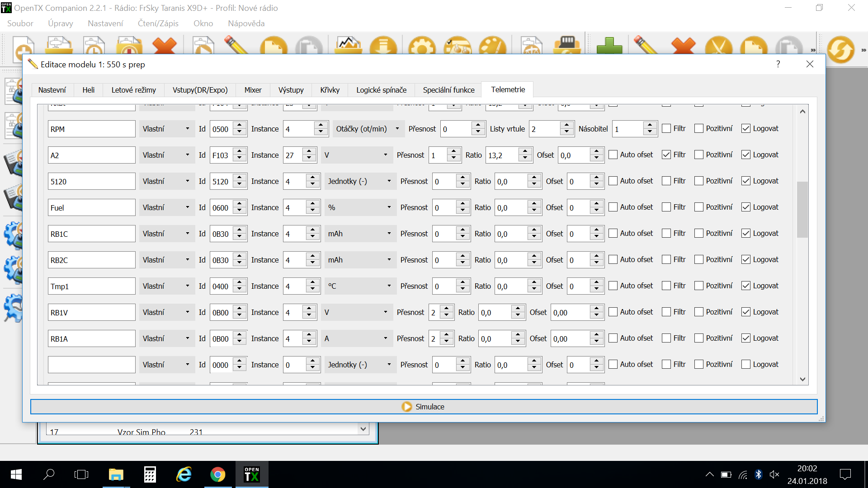The height and width of the screenshot is (488, 868).
Task: Click the red X delete icon near scissors
Action: pyautogui.click(x=683, y=47)
